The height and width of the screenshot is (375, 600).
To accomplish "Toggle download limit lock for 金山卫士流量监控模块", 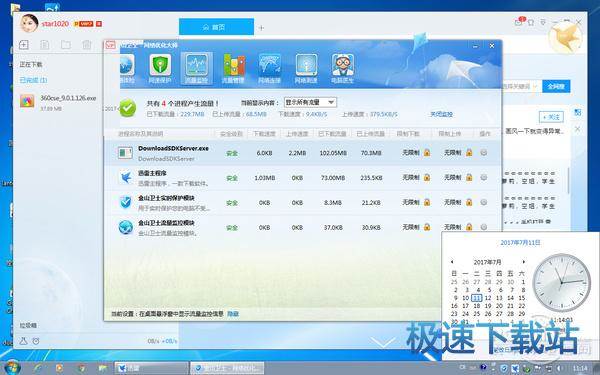I will pos(427,227).
